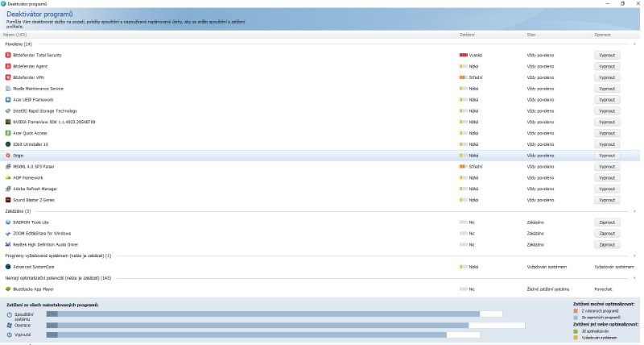Click 'Střední' load for MSXML 4.0 SP3 Parser
This screenshot has width=644, height=345.
(x=471, y=167)
